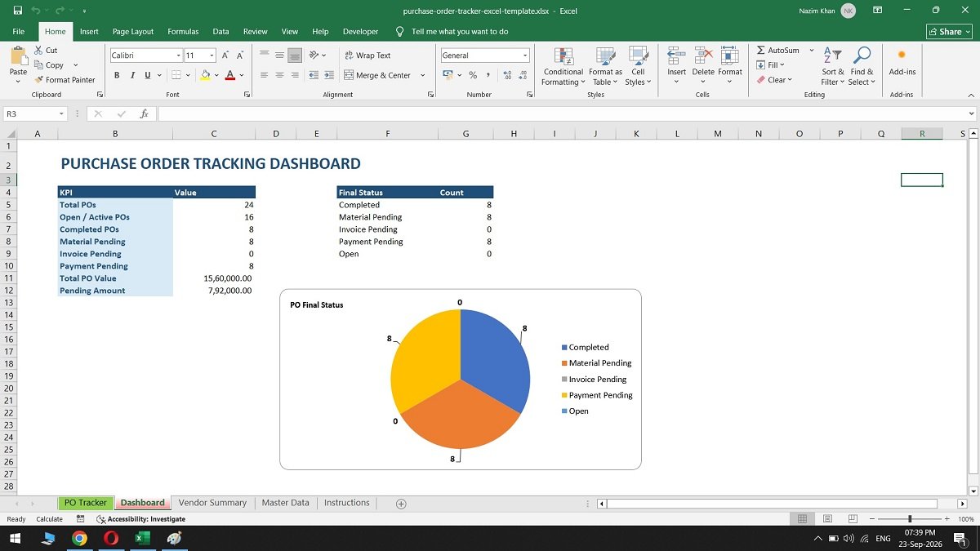Open Sort & Filter
This screenshot has width=980, height=551.
833,66
